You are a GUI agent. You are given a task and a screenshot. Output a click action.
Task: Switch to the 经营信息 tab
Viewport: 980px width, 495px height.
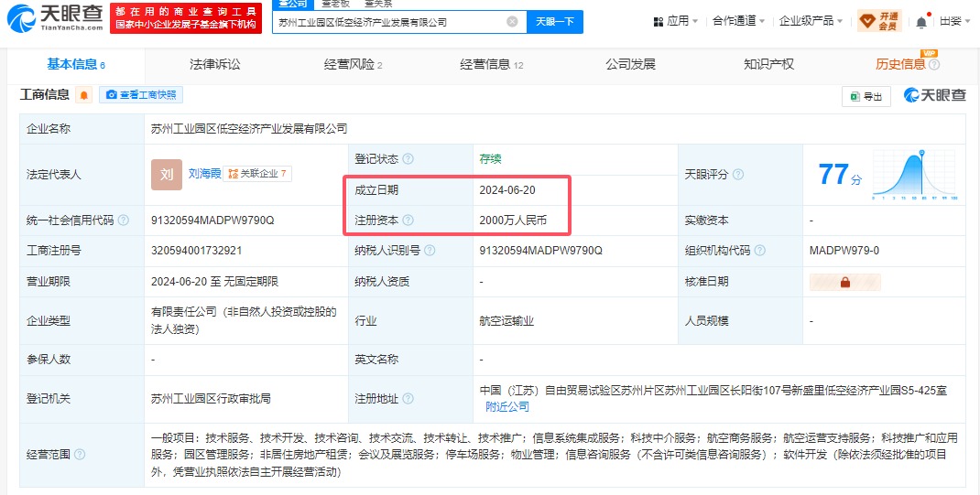click(x=491, y=64)
